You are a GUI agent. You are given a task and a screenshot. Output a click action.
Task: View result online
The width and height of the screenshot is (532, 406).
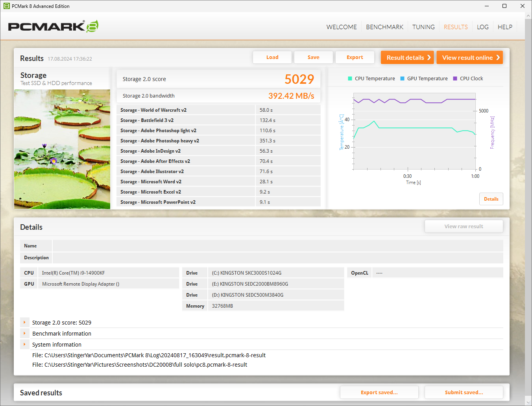469,57
